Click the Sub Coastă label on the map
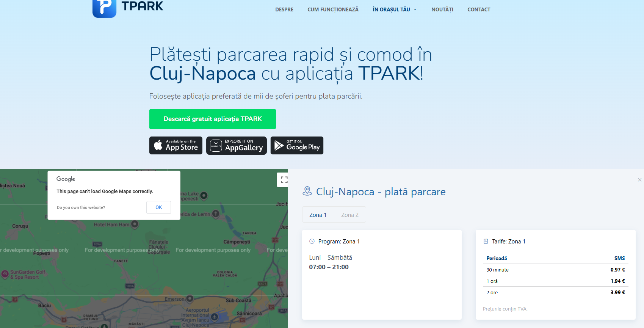Viewport: 644px width, 328px height. (x=238, y=300)
